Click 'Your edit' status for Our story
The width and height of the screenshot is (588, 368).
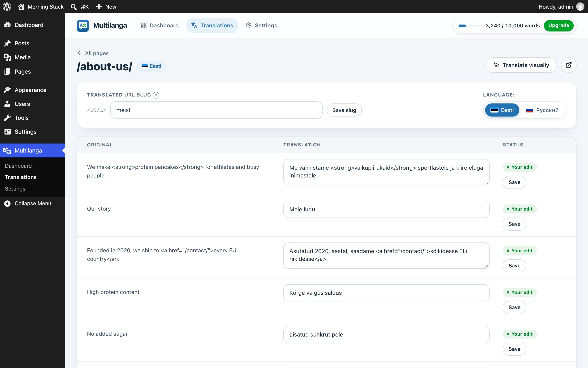click(520, 209)
